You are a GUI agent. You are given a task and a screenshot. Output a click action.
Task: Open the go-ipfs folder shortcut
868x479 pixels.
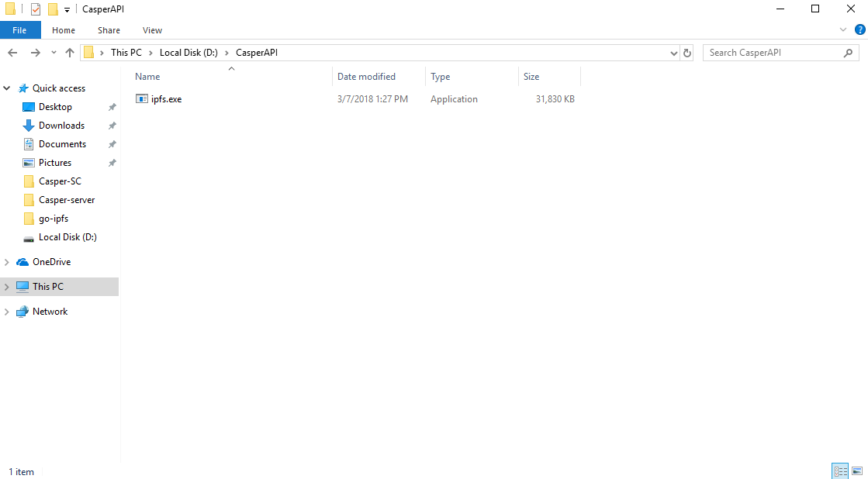pos(54,219)
